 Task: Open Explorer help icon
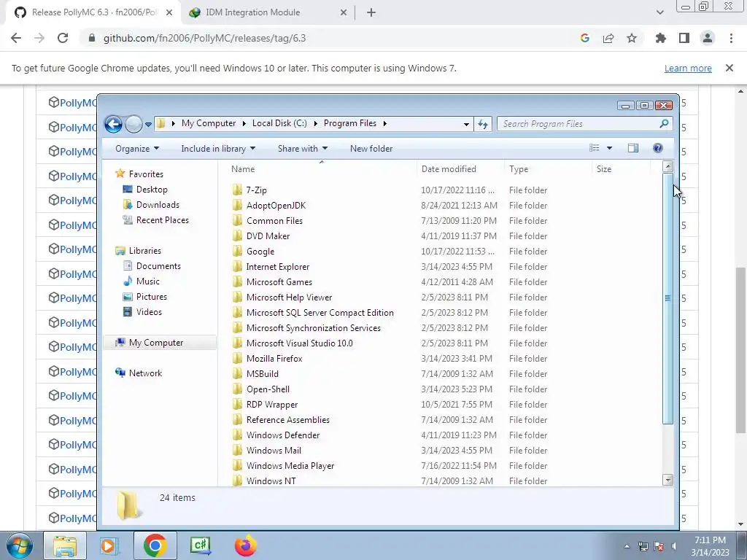(658, 148)
